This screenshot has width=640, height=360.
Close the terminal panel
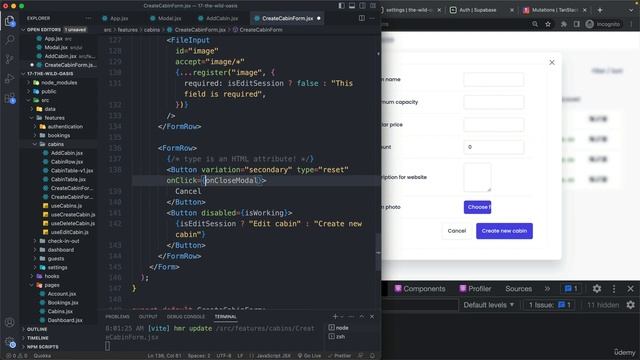tap(372, 316)
